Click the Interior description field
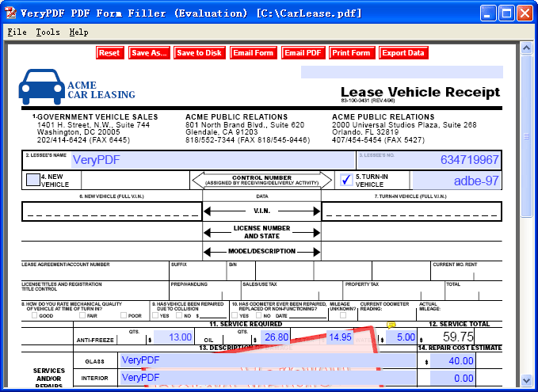 point(268,378)
